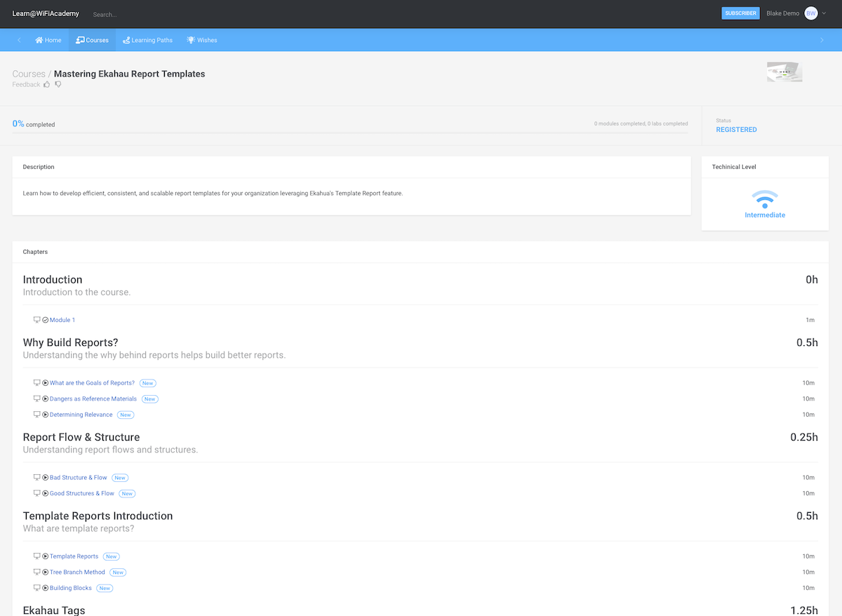The height and width of the screenshot is (616, 842).
Task: Click play icon beside Building Blocks
Action: click(46, 588)
